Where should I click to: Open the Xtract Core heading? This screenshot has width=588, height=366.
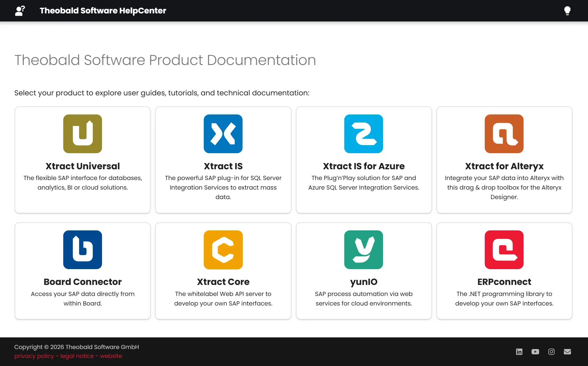223,282
